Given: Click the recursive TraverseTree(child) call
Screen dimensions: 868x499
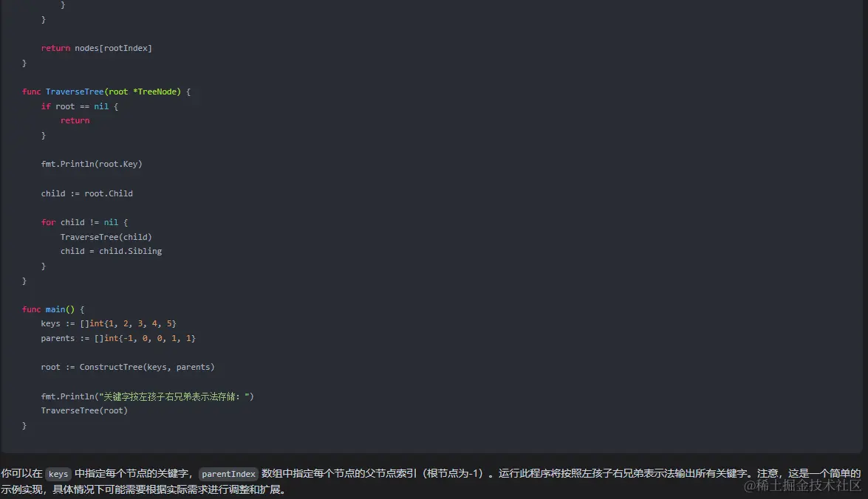Looking at the screenshot, I should pyautogui.click(x=106, y=236).
